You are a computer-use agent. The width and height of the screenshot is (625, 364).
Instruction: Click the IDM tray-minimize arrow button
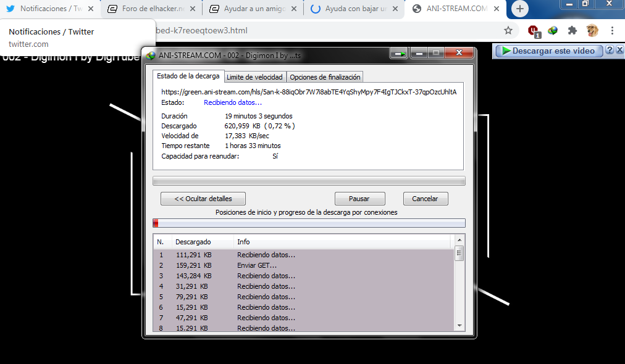click(398, 53)
